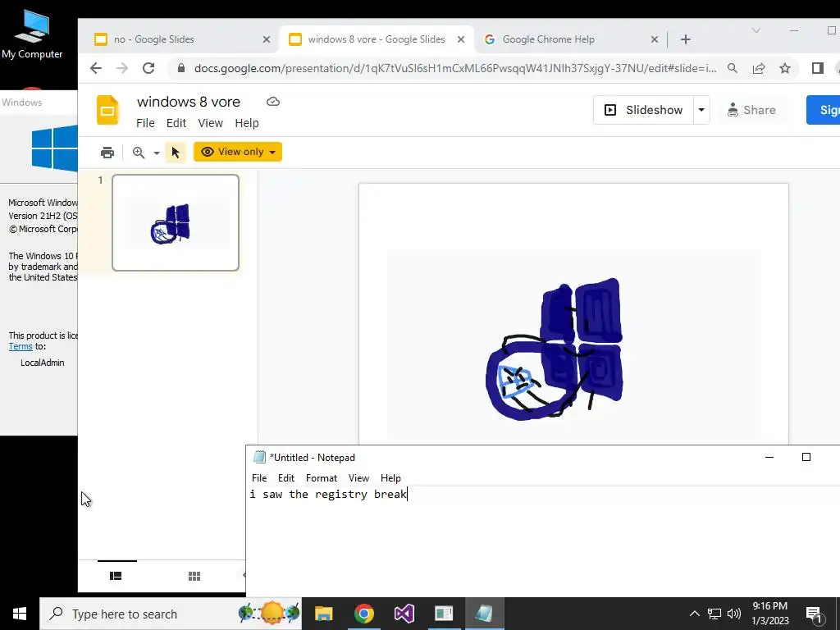Viewport: 840px width, 630px height.
Task: Expand the Slideshow options arrow
Action: [x=701, y=110]
